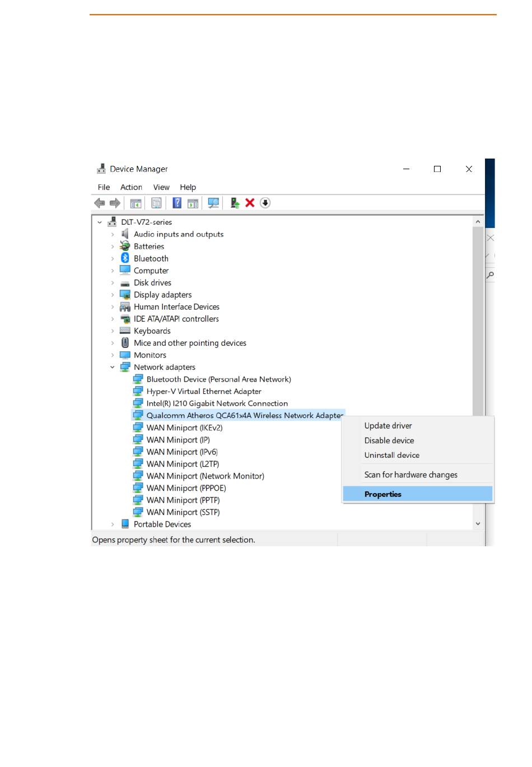Open the View menu
532x767 pixels.
(x=161, y=187)
